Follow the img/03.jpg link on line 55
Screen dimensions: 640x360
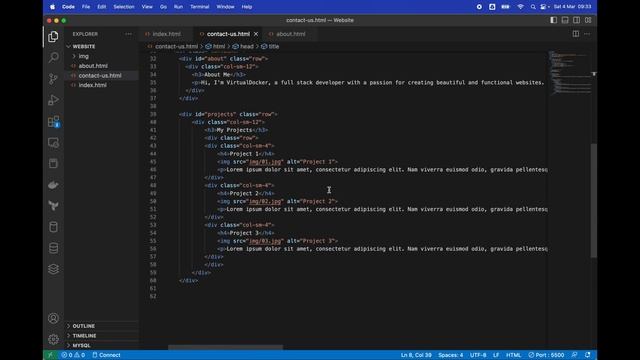[x=265, y=241]
